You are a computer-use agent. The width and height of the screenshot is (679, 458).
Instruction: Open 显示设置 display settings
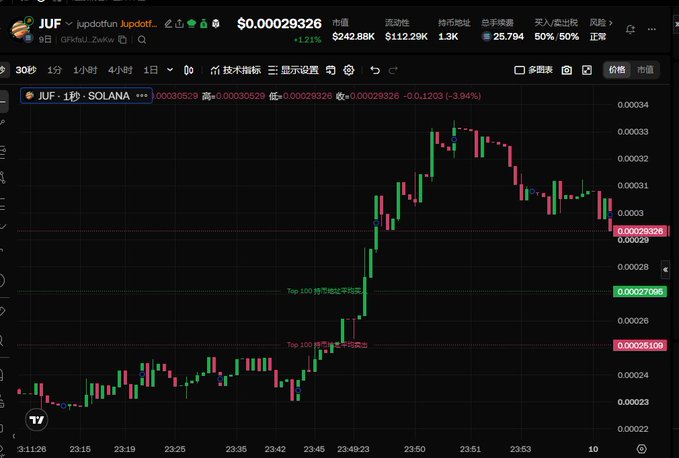tap(293, 70)
